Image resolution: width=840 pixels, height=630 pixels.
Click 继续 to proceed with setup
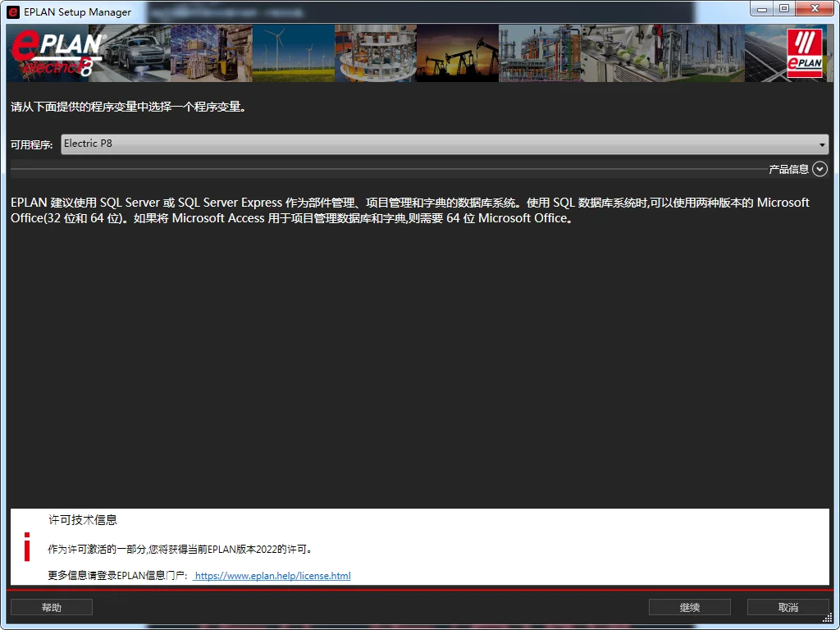[x=689, y=607]
